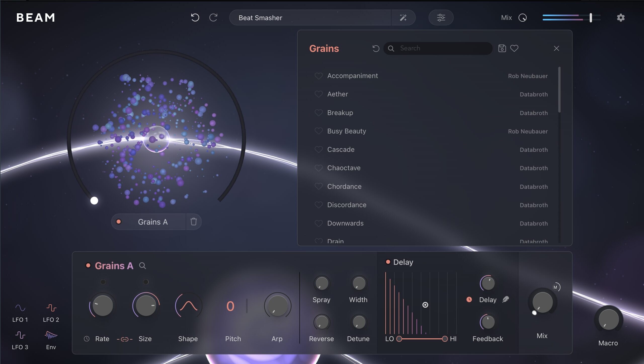Filter Grains favorites with the heart icon
Screen dimensions: 644x364
(514, 48)
